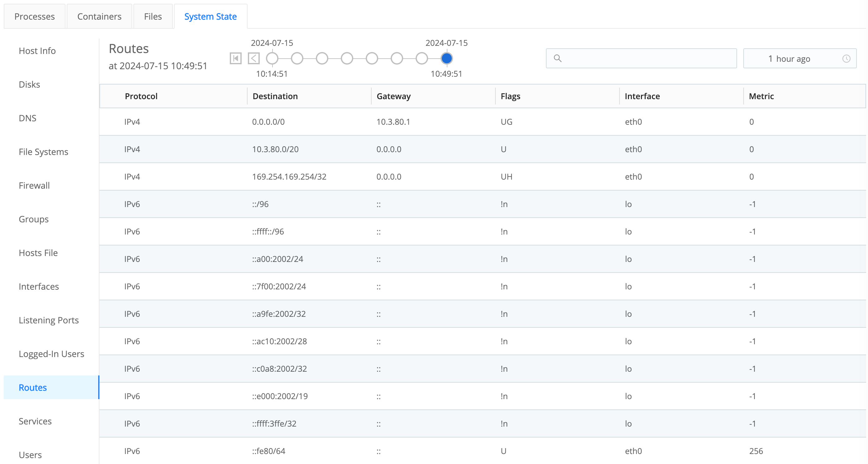The image size is (868, 464).
Task: Select the 10:14:51 snapshot marker on timeline
Action: (272, 58)
